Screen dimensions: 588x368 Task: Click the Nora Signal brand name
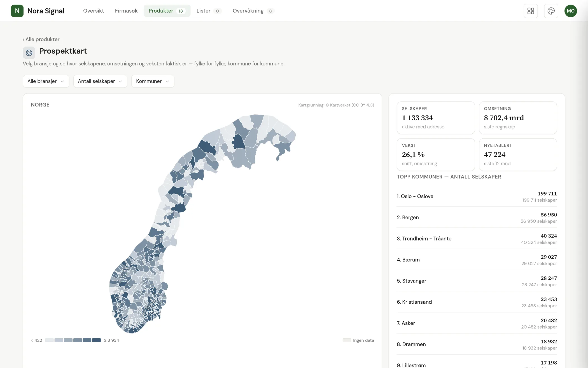[x=46, y=11]
